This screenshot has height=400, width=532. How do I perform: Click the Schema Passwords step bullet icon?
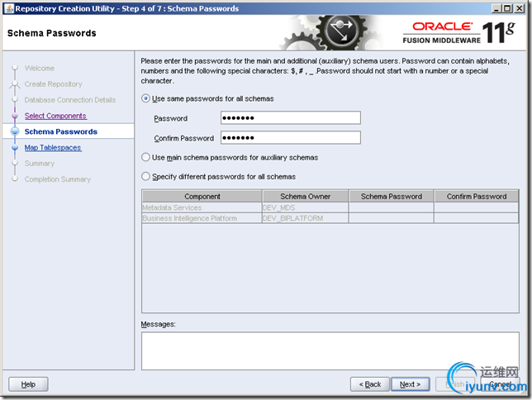click(x=15, y=131)
